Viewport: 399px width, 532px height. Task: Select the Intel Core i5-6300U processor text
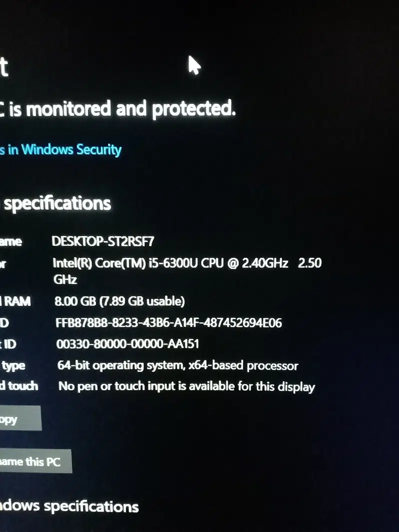[x=170, y=264]
